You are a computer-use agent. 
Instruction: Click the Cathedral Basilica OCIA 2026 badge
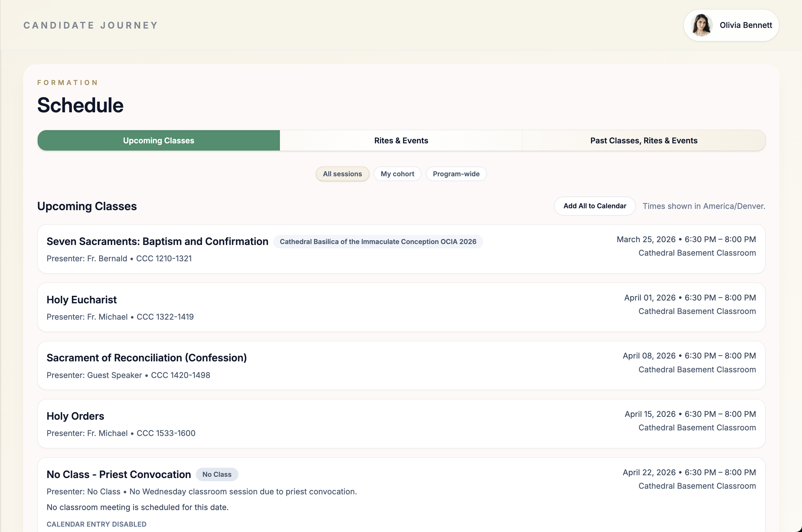(x=378, y=242)
